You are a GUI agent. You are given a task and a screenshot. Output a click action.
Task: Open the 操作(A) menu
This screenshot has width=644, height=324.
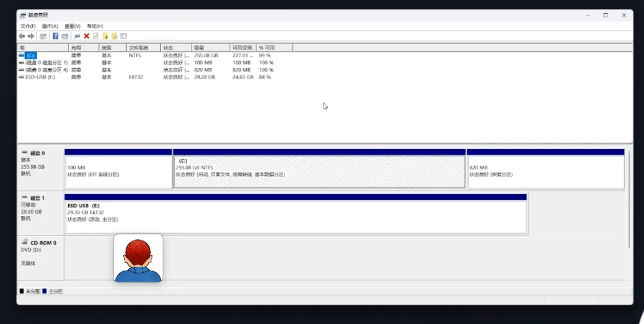50,26
